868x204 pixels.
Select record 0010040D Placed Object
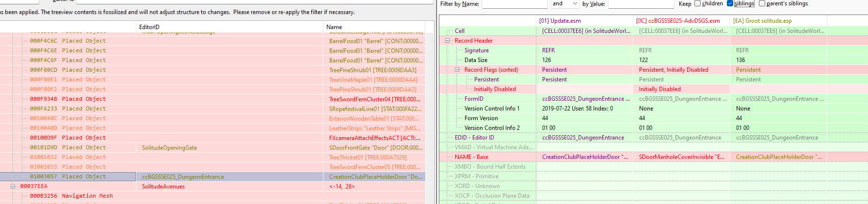click(x=68, y=128)
